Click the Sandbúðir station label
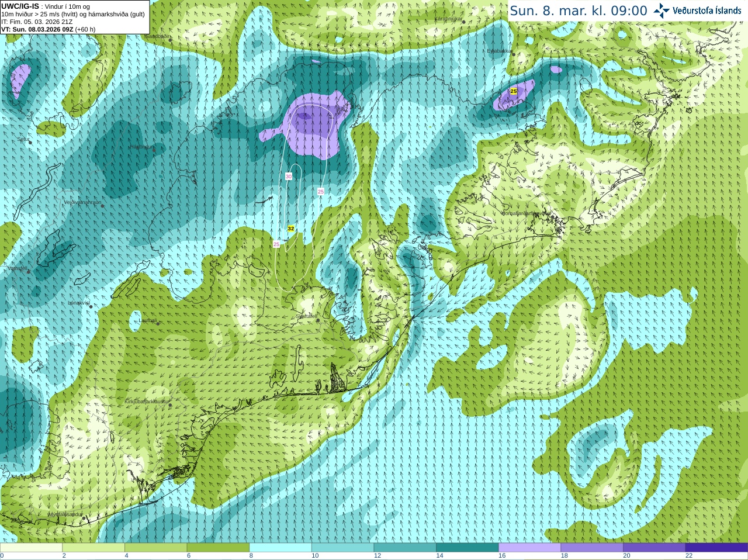Viewport: 748px width, 560px height. coord(157,36)
